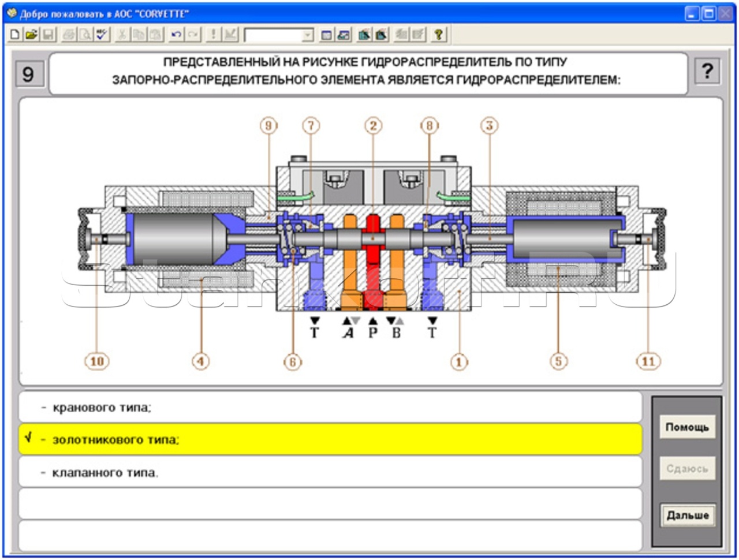
Task: Click the window icon right of the combo box
Action: pos(327,35)
